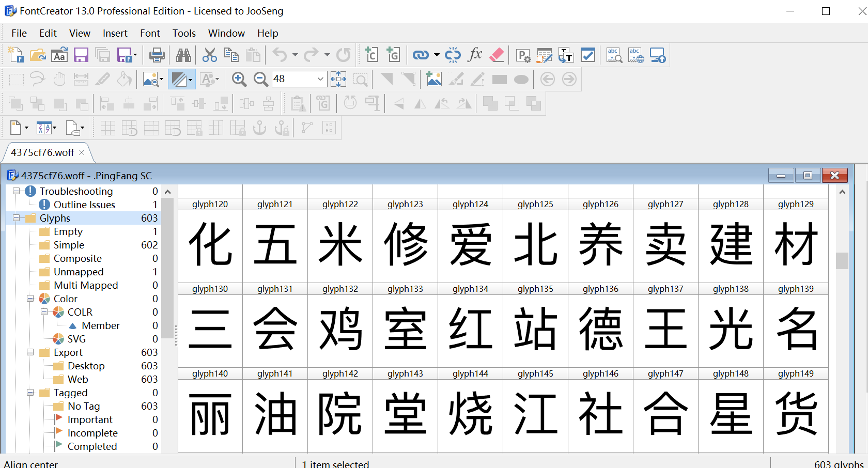Screen dimensions: 868x468
Task: Click the kerning 'T T' icon
Action: 566,55
